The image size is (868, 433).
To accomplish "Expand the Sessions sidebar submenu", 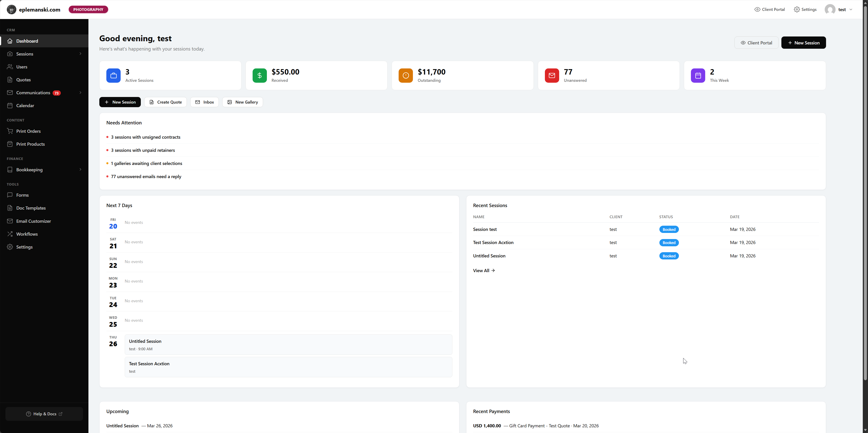I will (x=80, y=54).
